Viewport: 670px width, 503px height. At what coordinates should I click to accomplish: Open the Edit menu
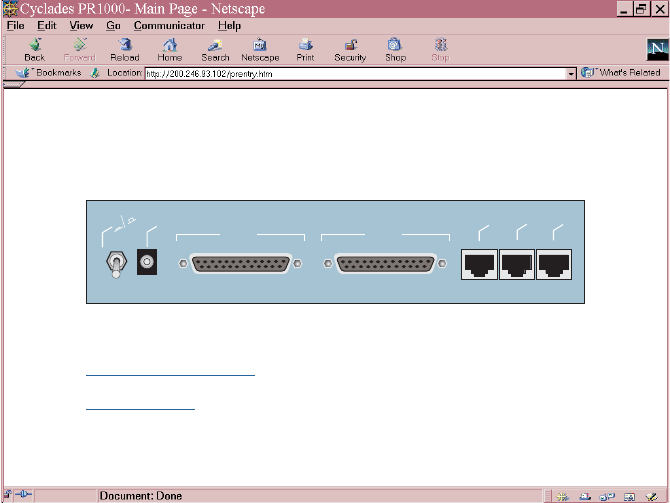tap(47, 26)
